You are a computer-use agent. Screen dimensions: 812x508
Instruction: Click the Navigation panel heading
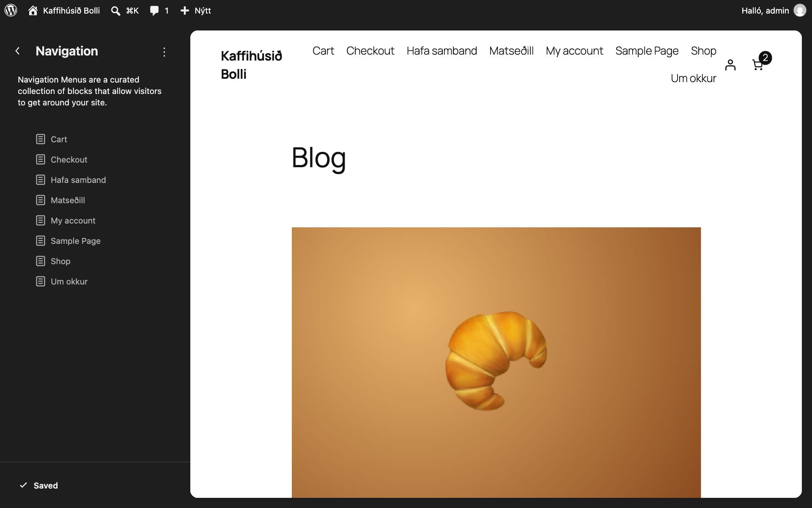67,51
